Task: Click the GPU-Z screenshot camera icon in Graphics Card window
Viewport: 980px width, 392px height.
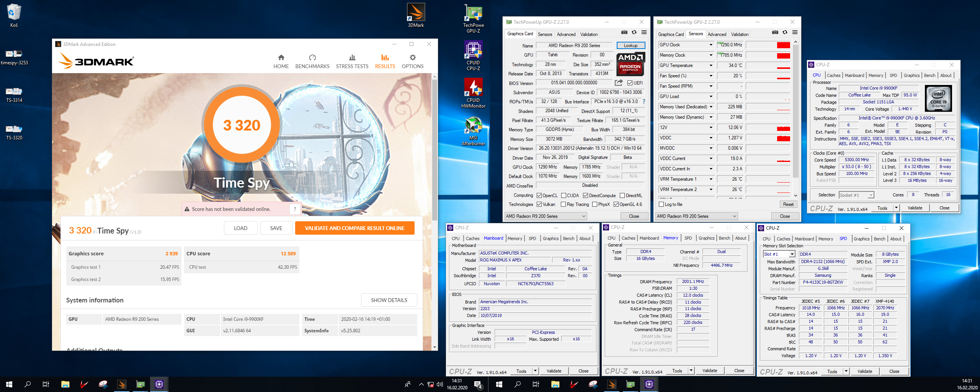Action: point(624,33)
